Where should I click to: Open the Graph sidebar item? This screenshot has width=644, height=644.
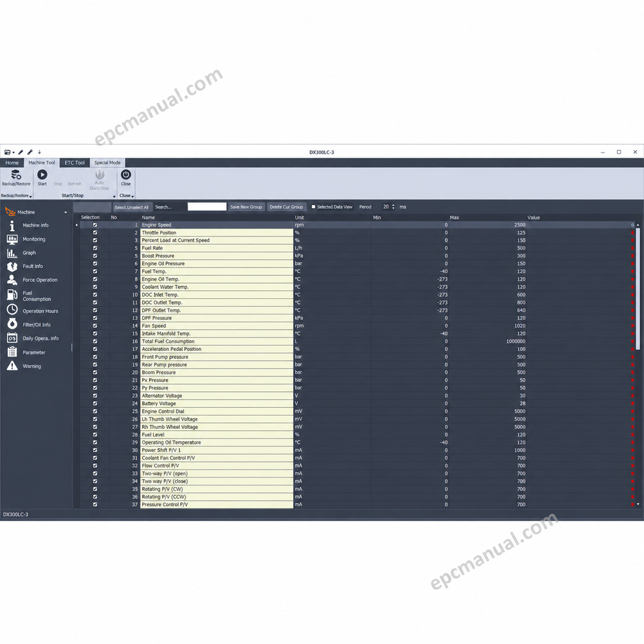pyautogui.click(x=29, y=253)
